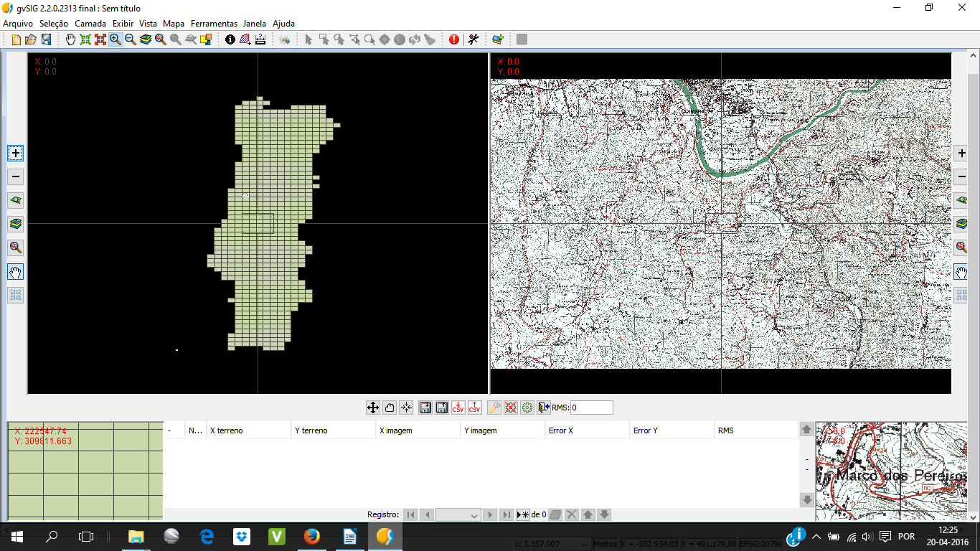Click the green gear end-test icon
The image size is (980, 551).
527,408
